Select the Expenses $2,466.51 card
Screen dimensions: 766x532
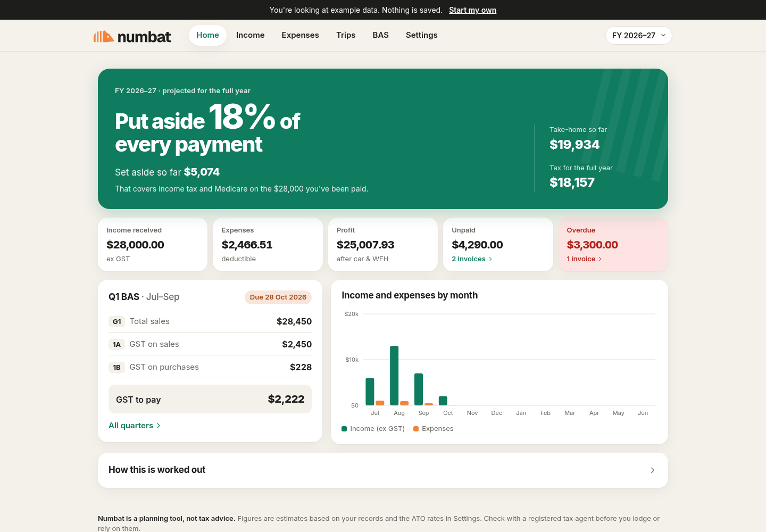tap(268, 245)
